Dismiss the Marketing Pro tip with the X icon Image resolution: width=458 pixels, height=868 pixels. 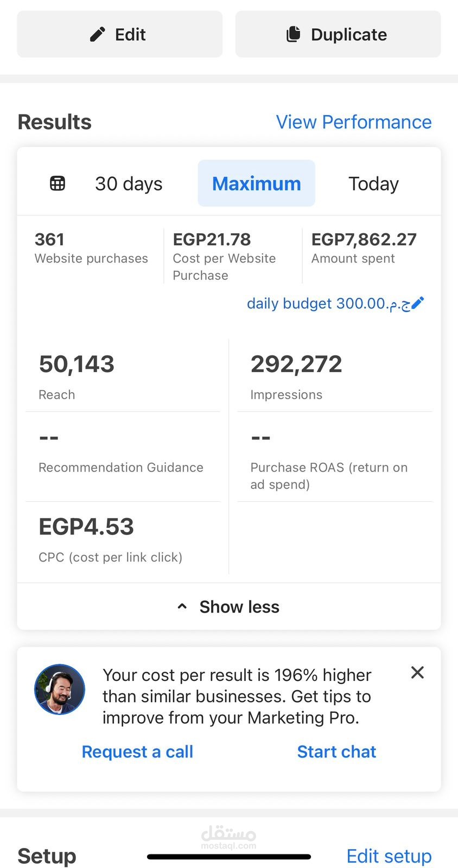pos(417,673)
